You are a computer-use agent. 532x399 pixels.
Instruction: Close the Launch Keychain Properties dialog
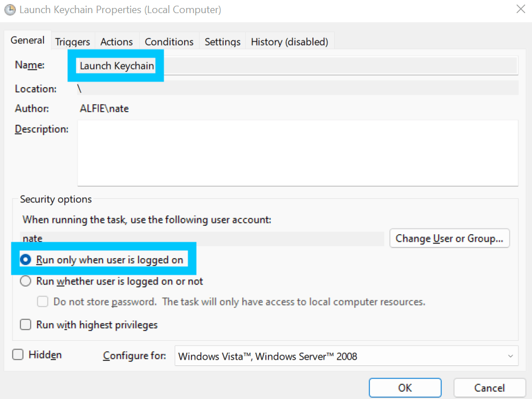click(520, 9)
